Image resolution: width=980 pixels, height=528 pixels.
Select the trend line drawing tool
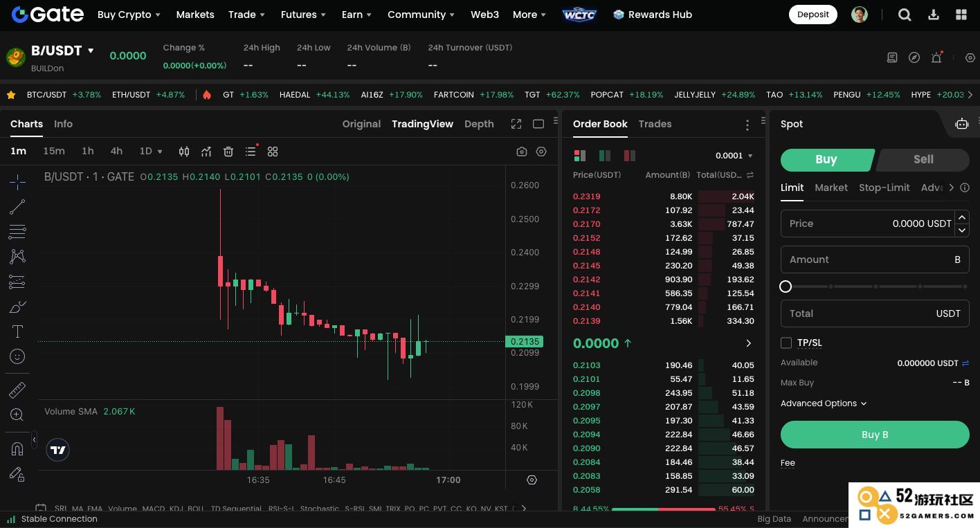pyautogui.click(x=17, y=207)
